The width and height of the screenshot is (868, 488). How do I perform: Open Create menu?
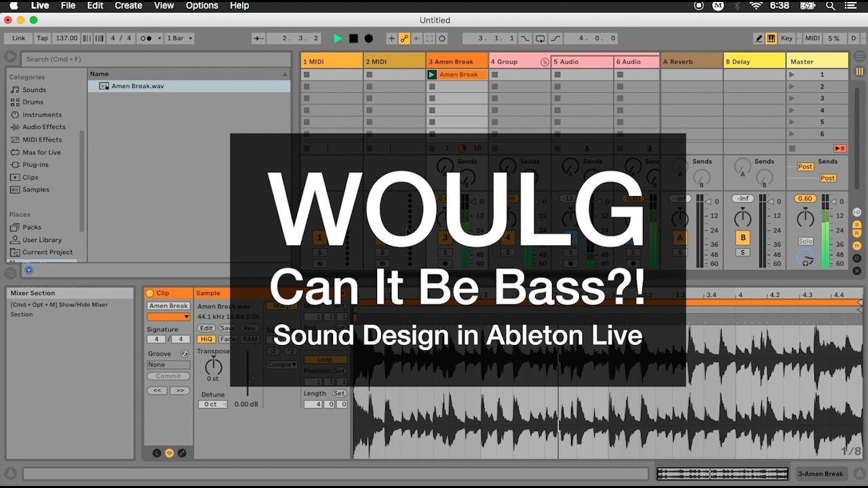[x=128, y=5]
